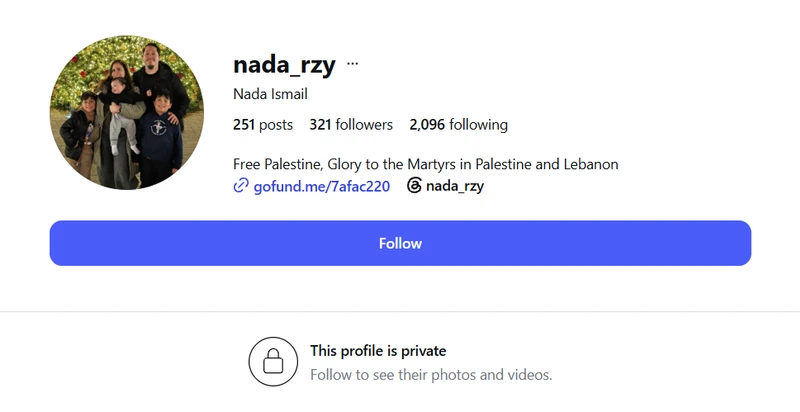Click the Free Palestine bio text
Viewport: 800px width, 412px height.
pos(426,164)
